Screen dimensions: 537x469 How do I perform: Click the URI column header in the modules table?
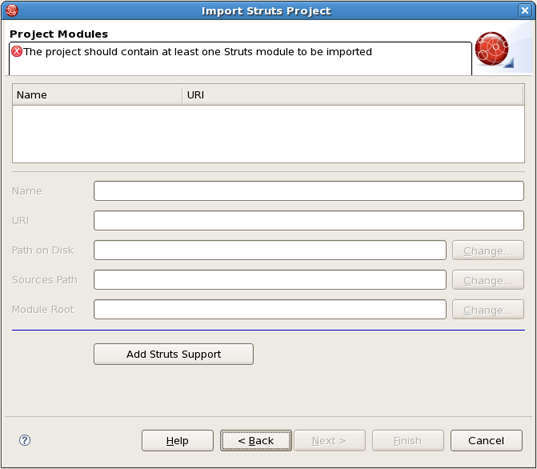coord(353,95)
